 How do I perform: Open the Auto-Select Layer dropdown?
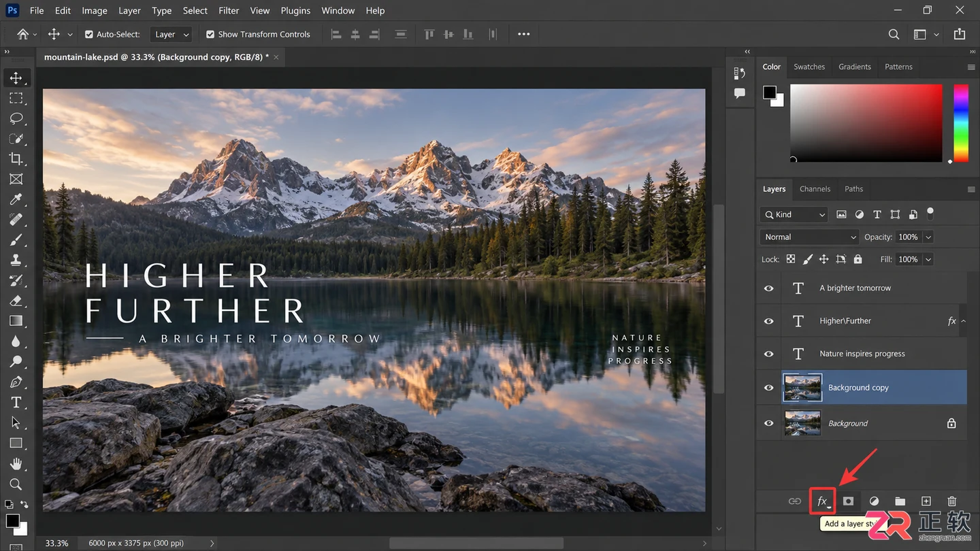(171, 34)
